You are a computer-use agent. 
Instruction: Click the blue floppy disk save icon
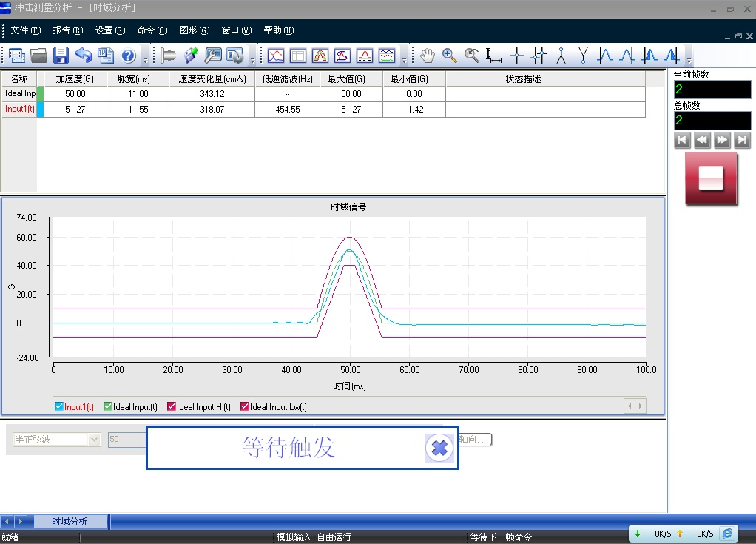pos(61,56)
